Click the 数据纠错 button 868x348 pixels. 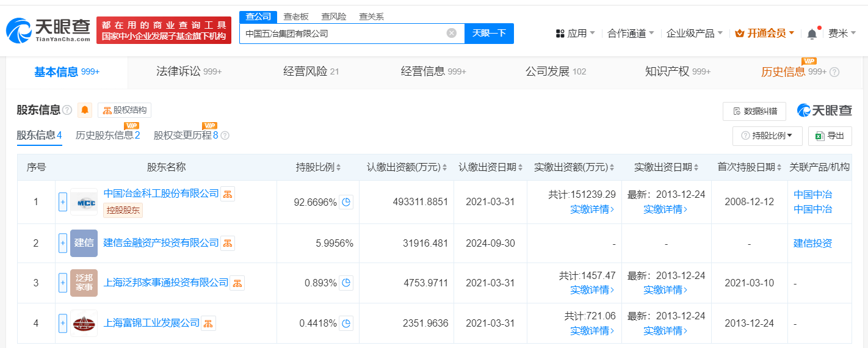coord(754,111)
